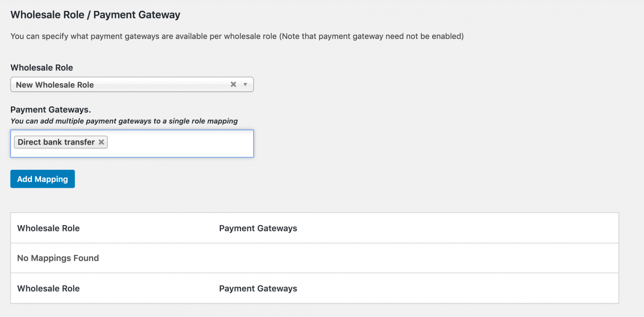This screenshot has width=644, height=317.
Task: Click inside the Payment Gateways input field
Action: pyautogui.click(x=176, y=143)
